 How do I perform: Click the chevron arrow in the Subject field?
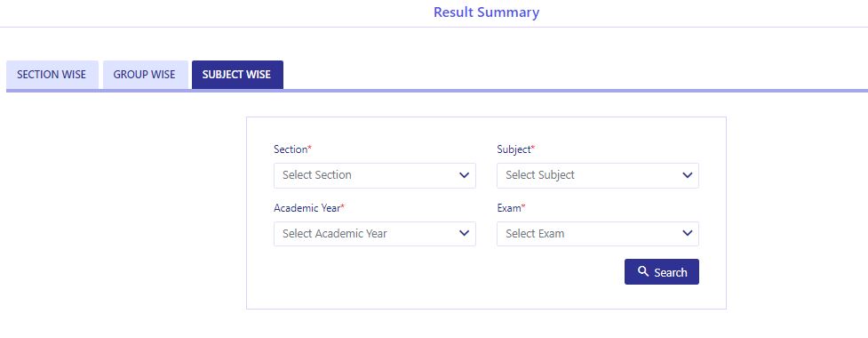pyautogui.click(x=688, y=175)
